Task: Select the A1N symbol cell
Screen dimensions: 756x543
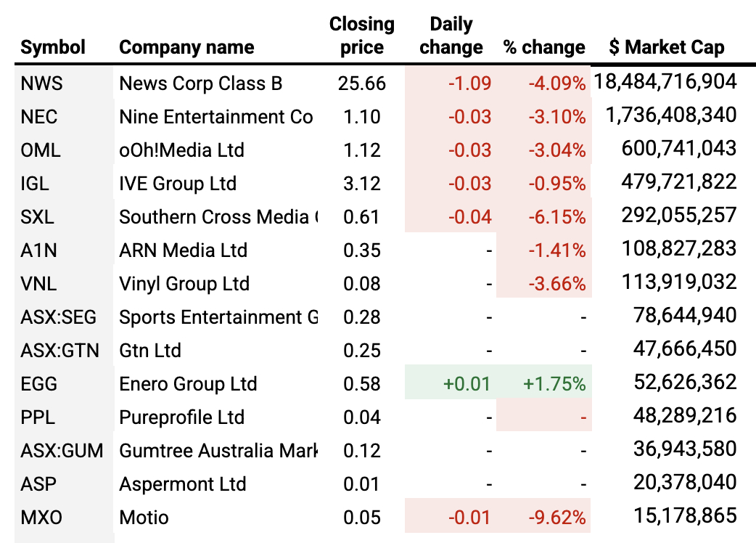Action: point(39,250)
